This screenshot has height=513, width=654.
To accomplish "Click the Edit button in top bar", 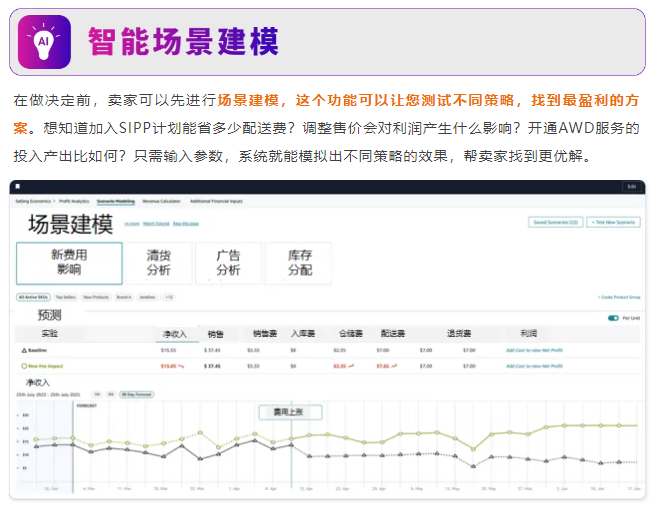I will coord(630,187).
